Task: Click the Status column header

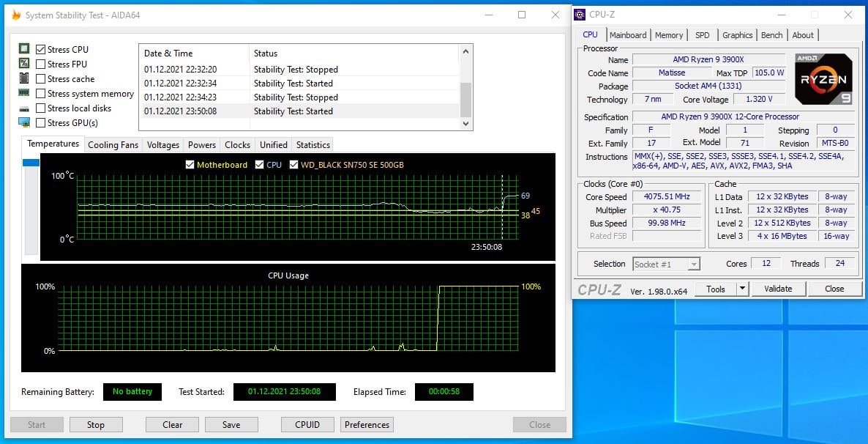Action: pyautogui.click(x=353, y=53)
